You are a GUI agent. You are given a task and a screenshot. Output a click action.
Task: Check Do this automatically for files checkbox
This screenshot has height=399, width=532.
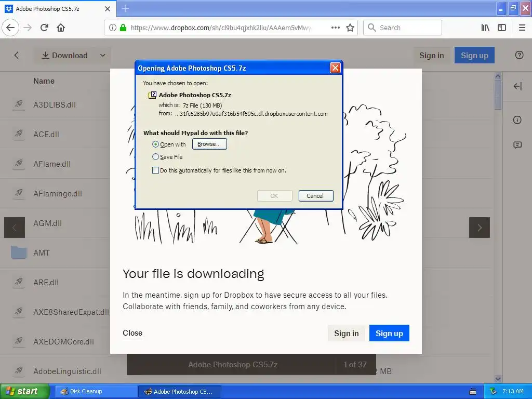coord(155,170)
